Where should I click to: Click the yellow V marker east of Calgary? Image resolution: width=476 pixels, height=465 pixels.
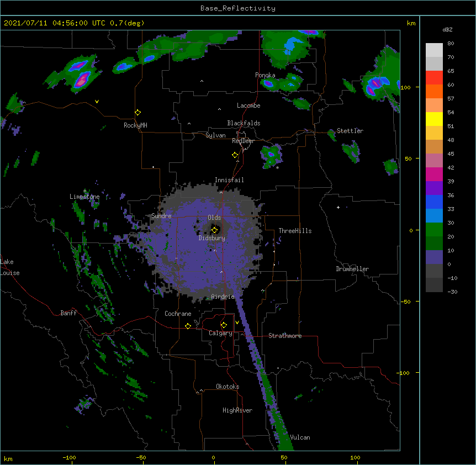(x=237, y=323)
